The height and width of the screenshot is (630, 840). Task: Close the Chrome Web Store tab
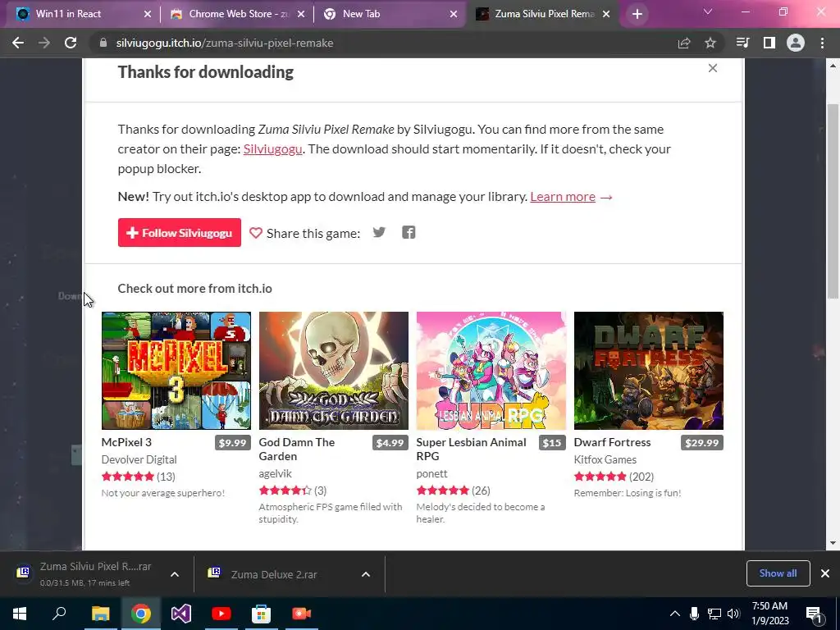point(301,15)
